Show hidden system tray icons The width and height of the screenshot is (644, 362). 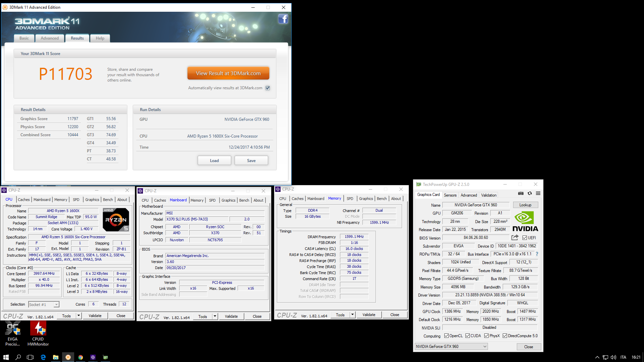tap(597, 357)
